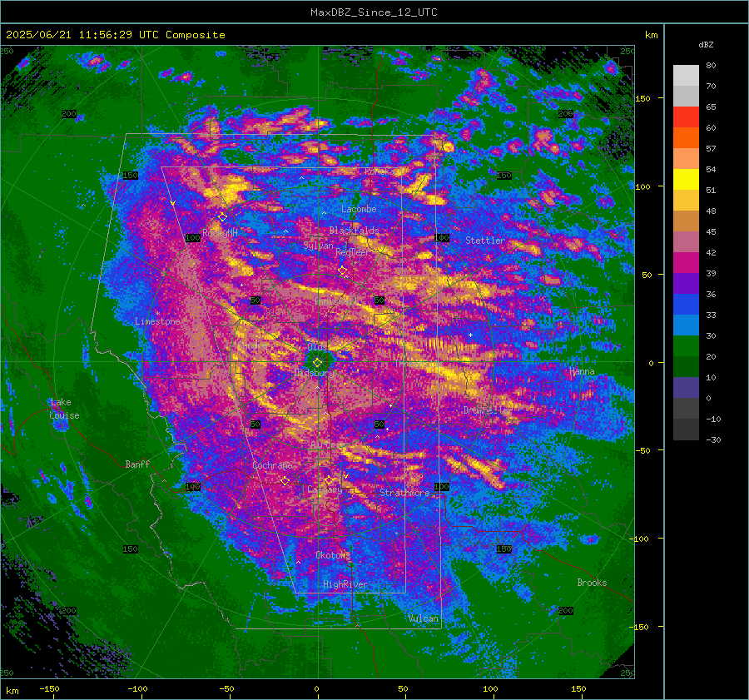Image resolution: width=749 pixels, height=700 pixels.
Task: Pick the slate 0-10 dBZ legend swatch
Action: point(686,388)
